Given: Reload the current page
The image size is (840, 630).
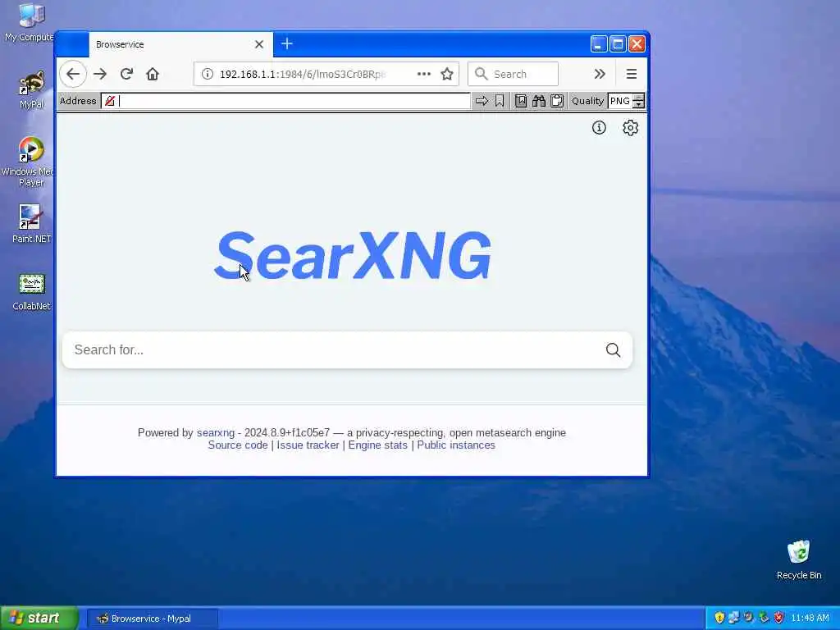Looking at the screenshot, I should 126,74.
